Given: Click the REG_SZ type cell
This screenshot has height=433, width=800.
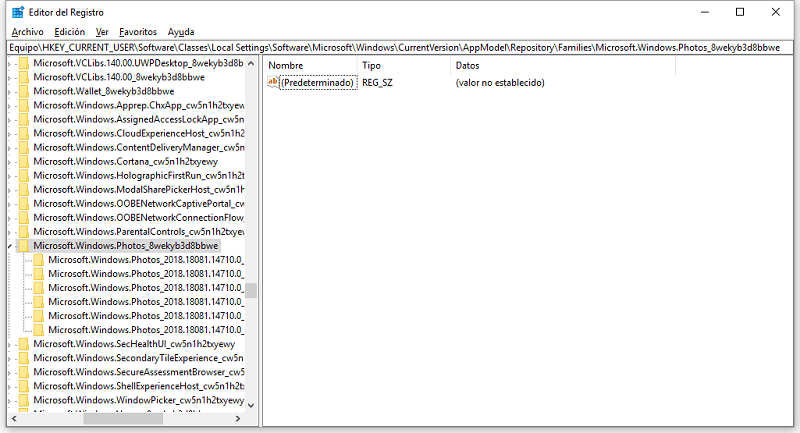Looking at the screenshot, I should (378, 83).
